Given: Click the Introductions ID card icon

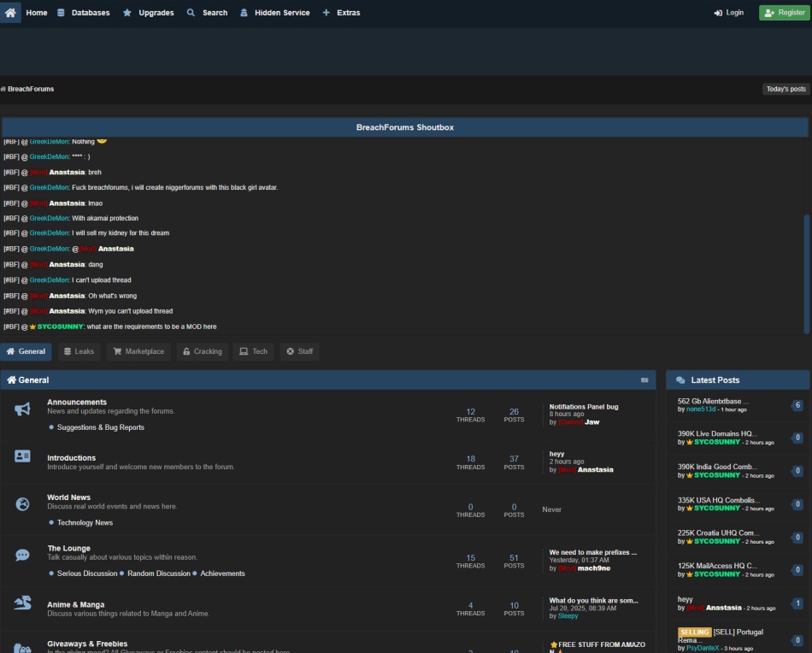Looking at the screenshot, I should coord(22,456).
